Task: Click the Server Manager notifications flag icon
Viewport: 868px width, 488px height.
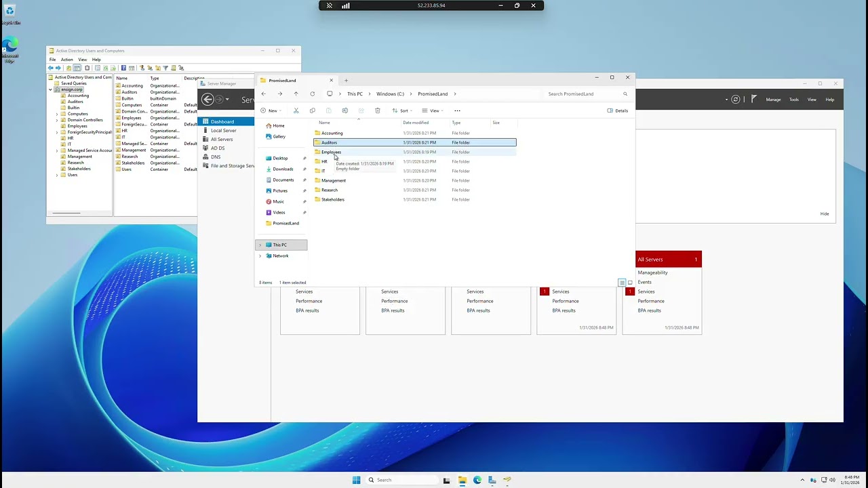Action: (753, 100)
